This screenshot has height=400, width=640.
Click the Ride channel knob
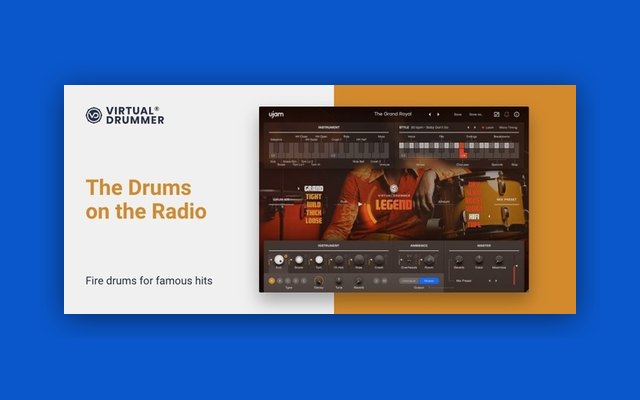tap(359, 260)
